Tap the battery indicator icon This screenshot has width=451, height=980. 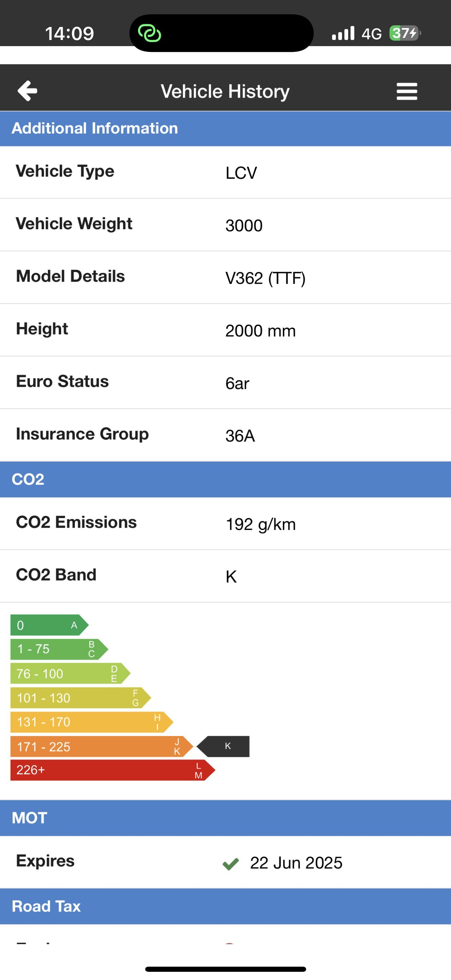[405, 33]
